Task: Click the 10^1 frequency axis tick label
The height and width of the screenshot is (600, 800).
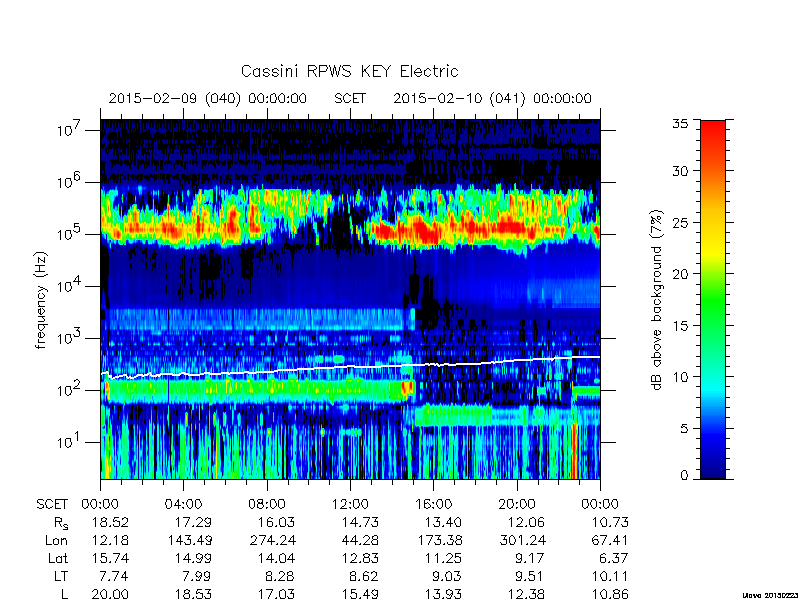Action: (x=68, y=441)
